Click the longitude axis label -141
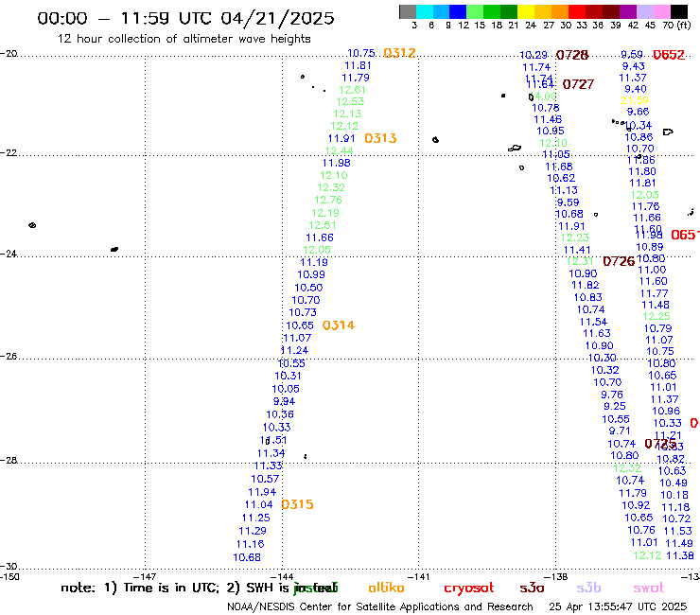 pos(418,576)
